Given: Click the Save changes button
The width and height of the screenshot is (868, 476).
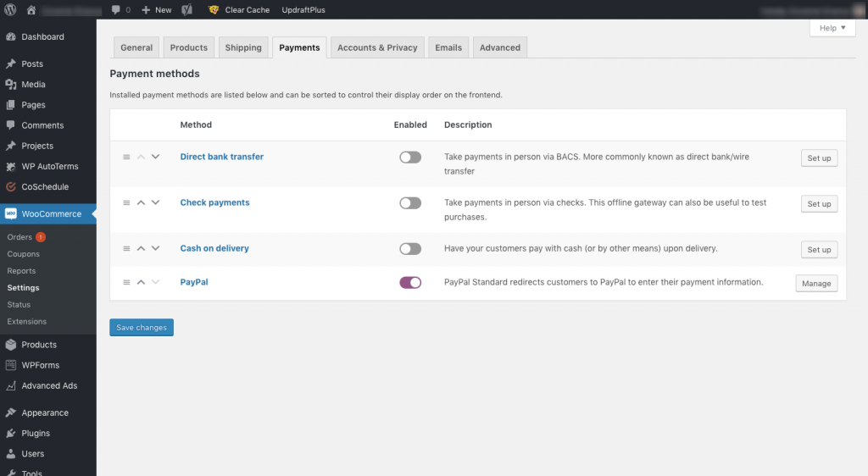Looking at the screenshot, I should click(142, 328).
